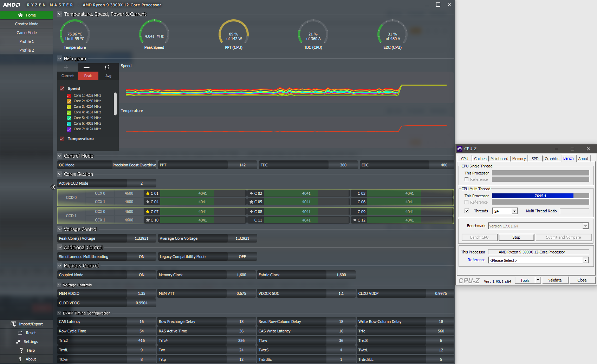This screenshot has height=364, width=597.
Task: Click the dot marker next to C 04
Action: click(x=148, y=202)
